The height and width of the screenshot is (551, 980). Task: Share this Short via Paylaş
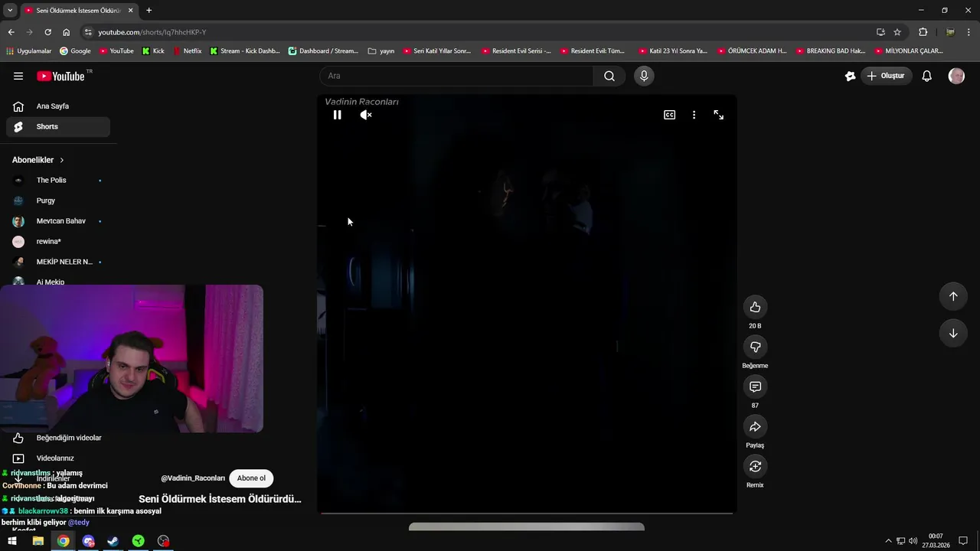(x=755, y=426)
